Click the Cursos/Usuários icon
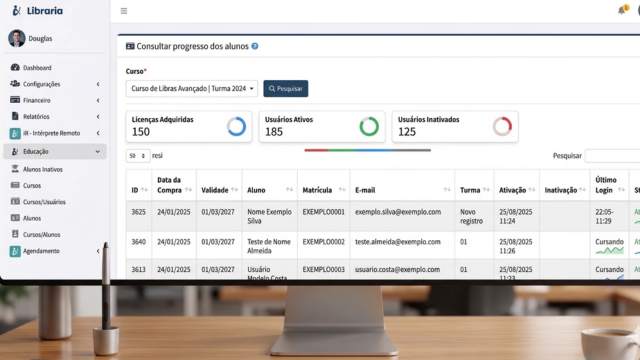Screen dimensions: 640x360 click(15, 202)
